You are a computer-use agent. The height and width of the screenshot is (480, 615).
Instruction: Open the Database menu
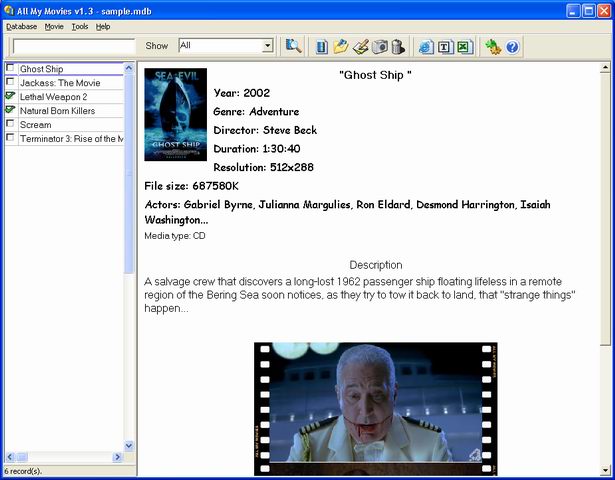click(x=21, y=27)
